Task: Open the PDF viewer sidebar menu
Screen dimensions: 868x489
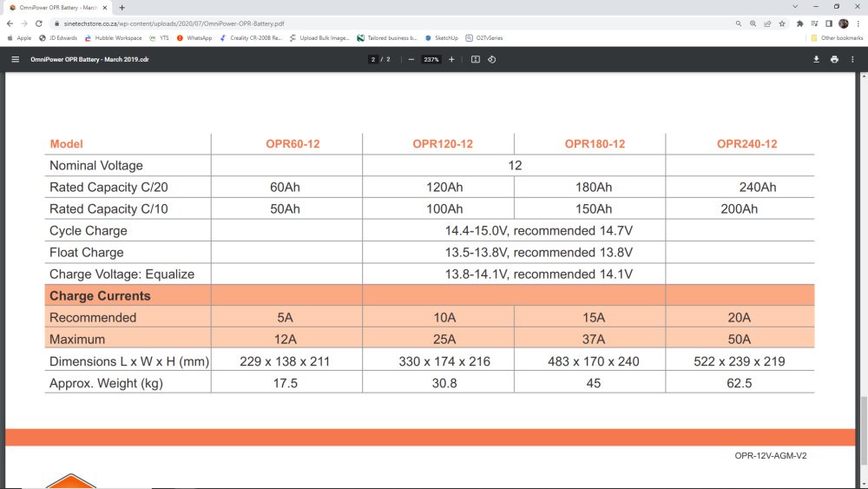Action: coord(16,59)
